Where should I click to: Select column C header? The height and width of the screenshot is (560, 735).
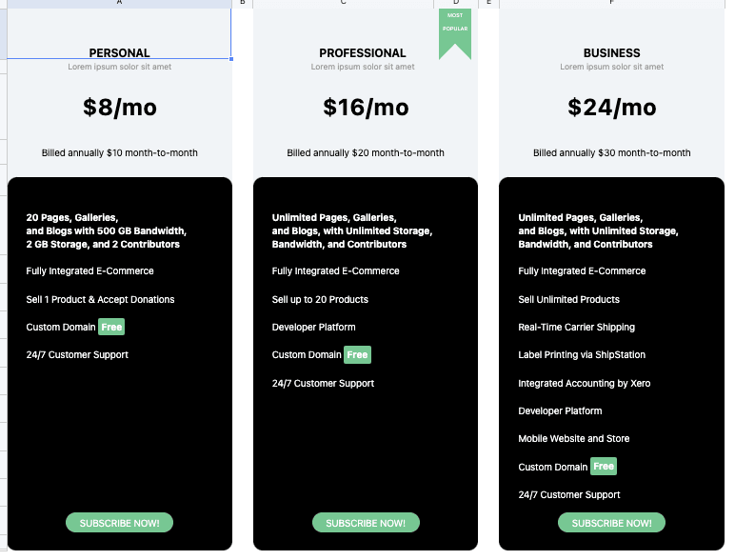pos(344,3)
